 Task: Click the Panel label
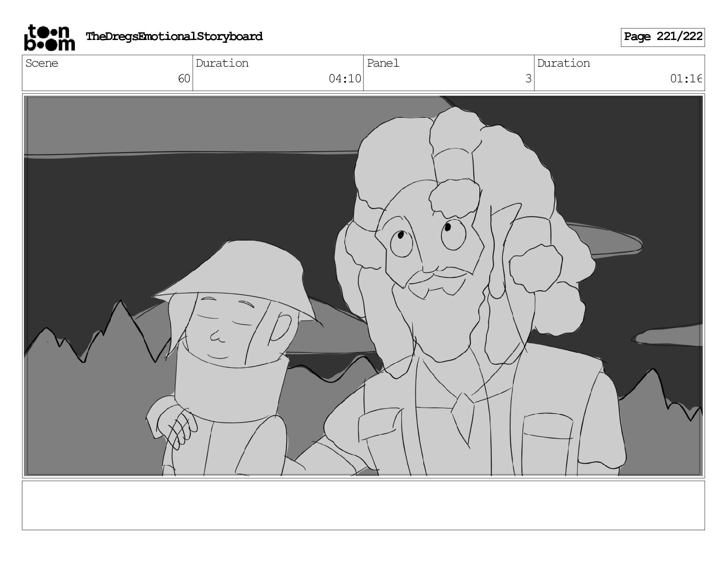383,63
